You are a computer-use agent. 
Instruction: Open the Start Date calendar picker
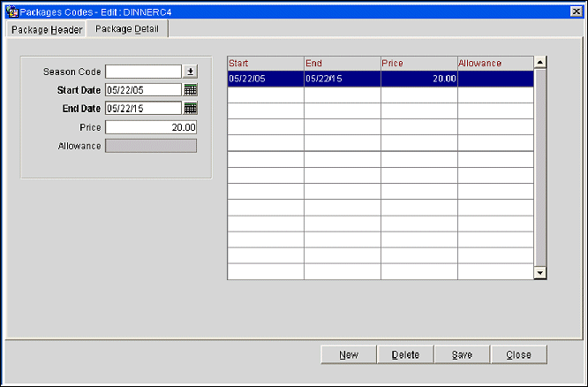coord(191,90)
